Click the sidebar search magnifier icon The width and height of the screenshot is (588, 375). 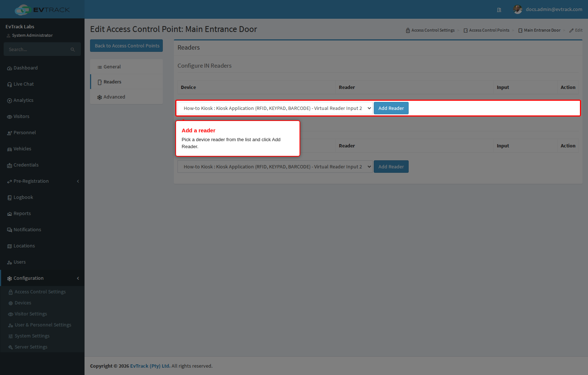[73, 50]
